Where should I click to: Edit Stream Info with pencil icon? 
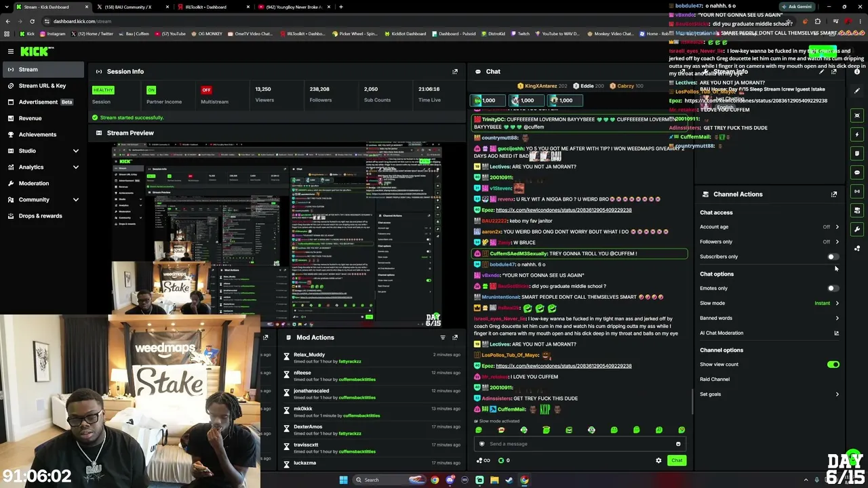point(822,71)
